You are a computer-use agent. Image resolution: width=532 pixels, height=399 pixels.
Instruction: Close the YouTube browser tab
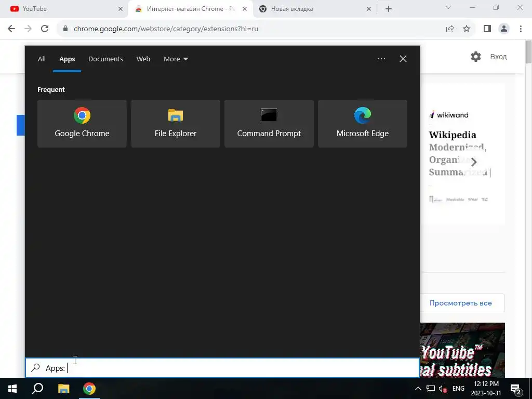pos(121,9)
